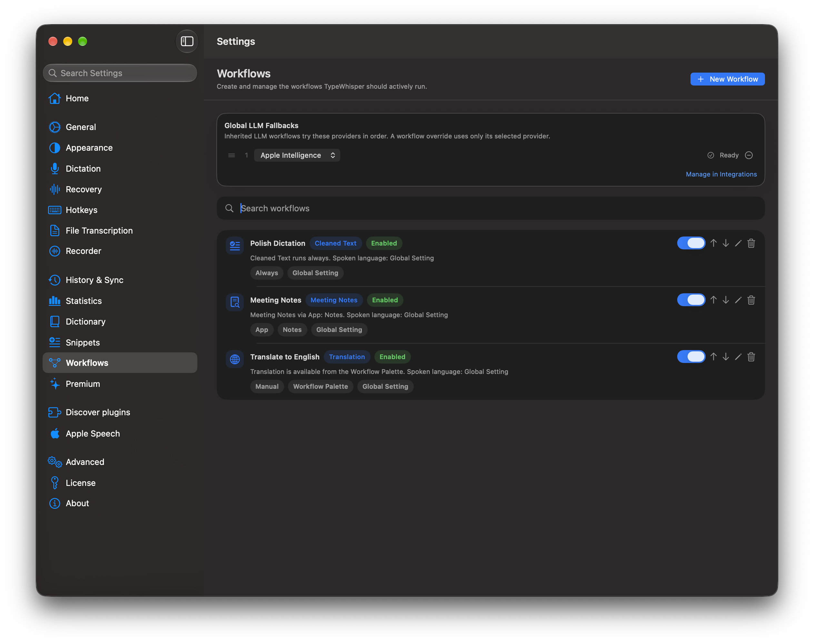Click the Cleaned Text tag
Viewport: 814px width, 644px height.
pos(335,243)
